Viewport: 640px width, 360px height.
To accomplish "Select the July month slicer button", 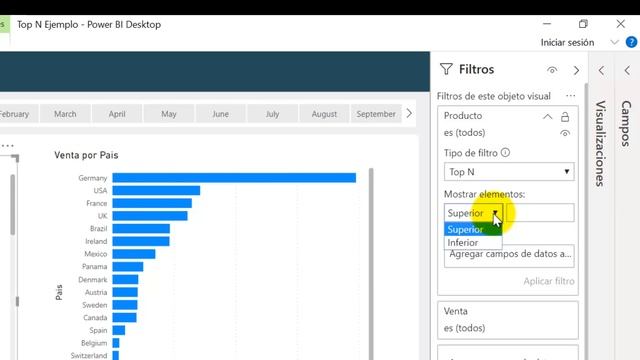I will 272,114.
